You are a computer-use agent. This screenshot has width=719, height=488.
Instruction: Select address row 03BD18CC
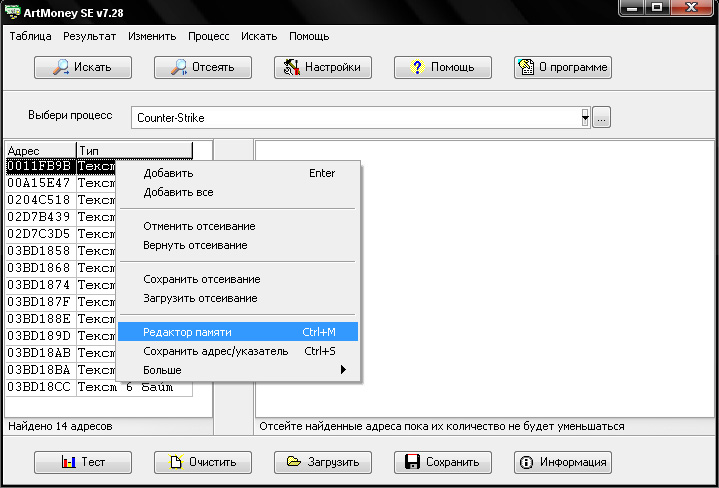pyautogui.click(x=40, y=387)
